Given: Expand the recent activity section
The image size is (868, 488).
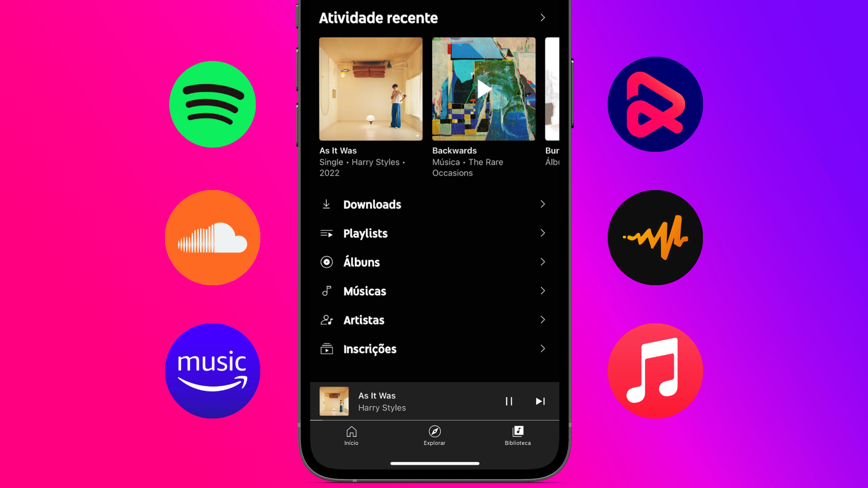Looking at the screenshot, I should tap(542, 17).
